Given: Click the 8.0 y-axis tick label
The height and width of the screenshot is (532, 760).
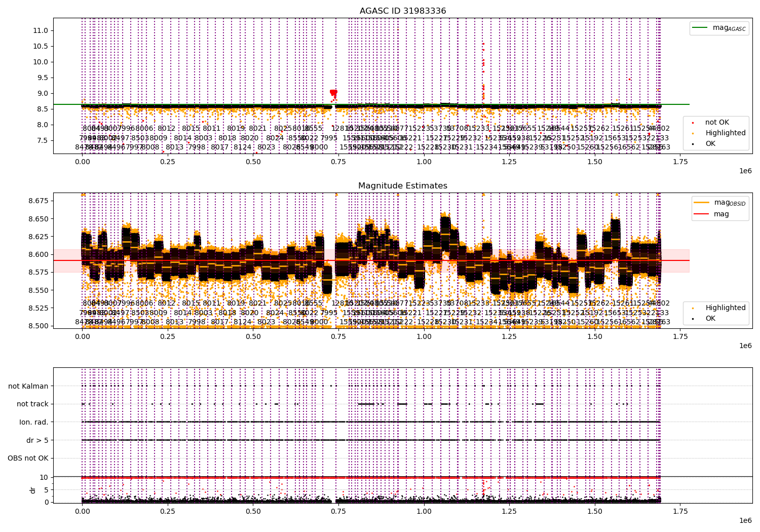Looking at the screenshot, I should 43,125.
